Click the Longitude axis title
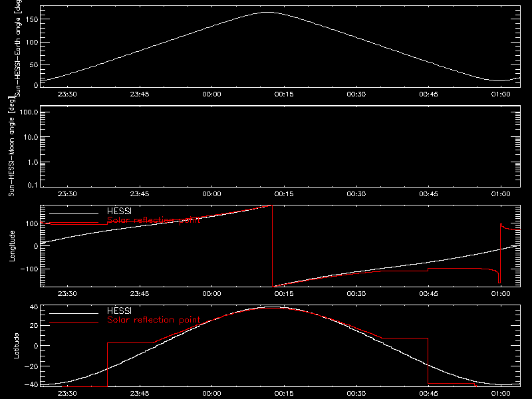 click(x=12, y=246)
